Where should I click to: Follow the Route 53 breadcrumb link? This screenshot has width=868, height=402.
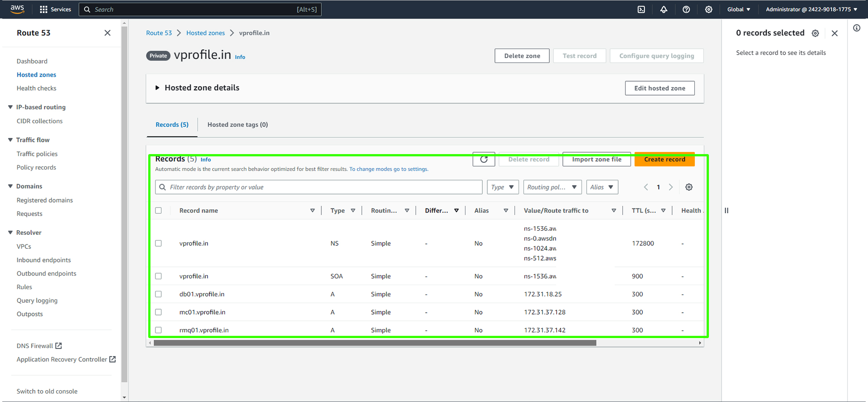point(159,33)
